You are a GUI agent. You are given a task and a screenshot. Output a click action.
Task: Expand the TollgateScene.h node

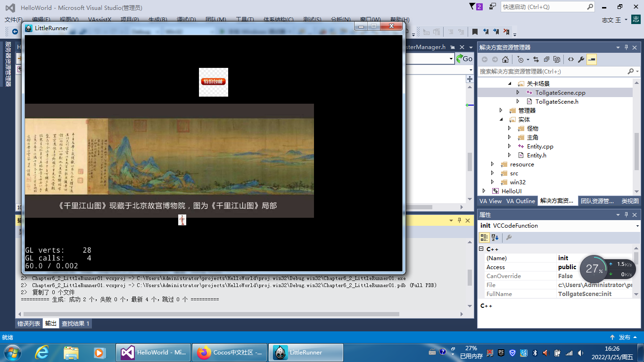click(518, 101)
